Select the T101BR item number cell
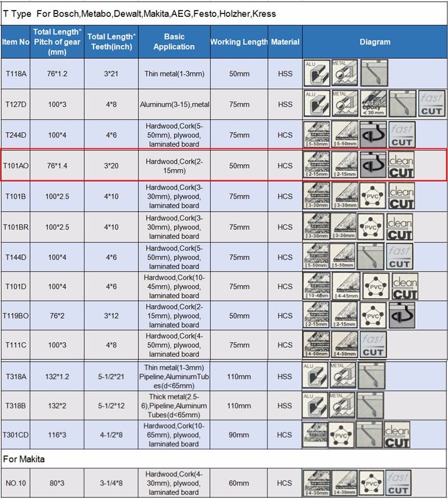 (x=16, y=227)
